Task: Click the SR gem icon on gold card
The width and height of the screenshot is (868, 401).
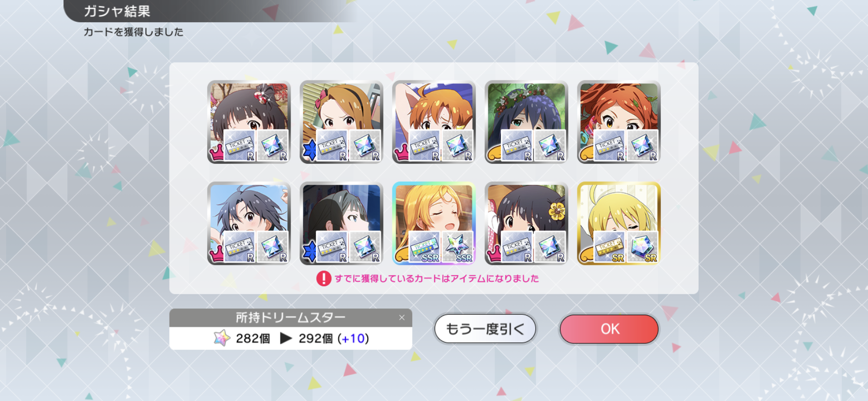Action: coord(642,247)
